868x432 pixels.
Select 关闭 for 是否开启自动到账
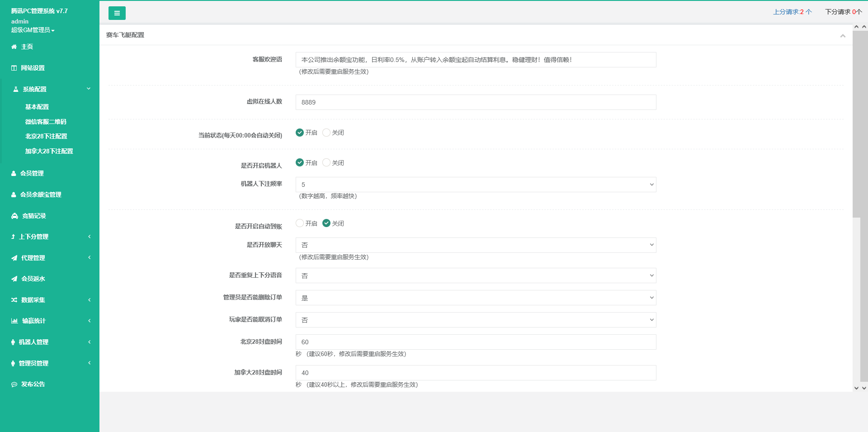326,223
